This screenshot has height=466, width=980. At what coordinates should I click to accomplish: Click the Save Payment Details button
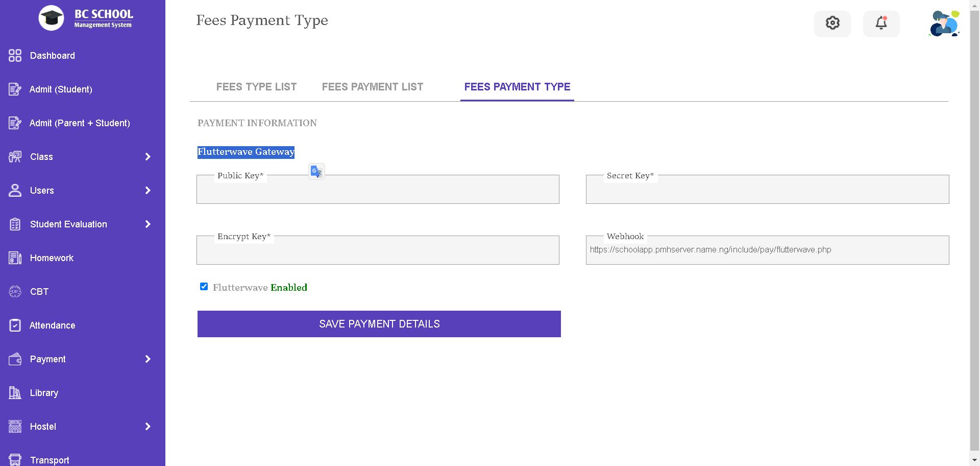point(379,324)
